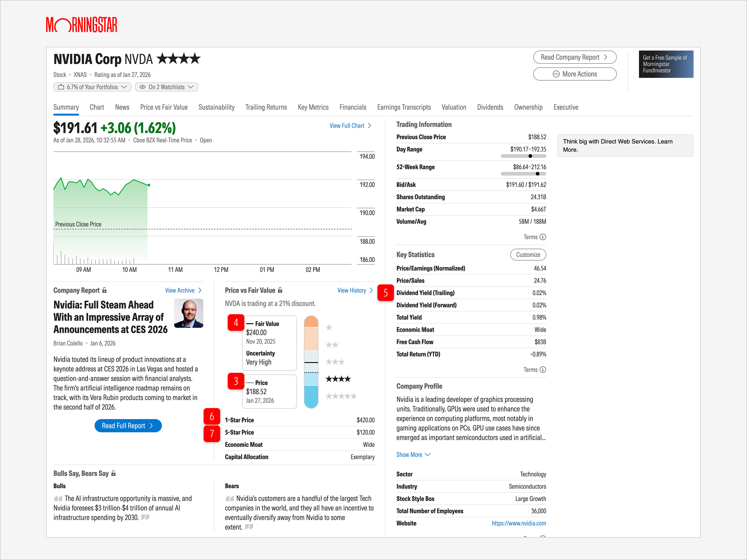This screenshot has width=747, height=560.
Task: Open the Price vs Fair Value tab
Action: click(x=164, y=107)
